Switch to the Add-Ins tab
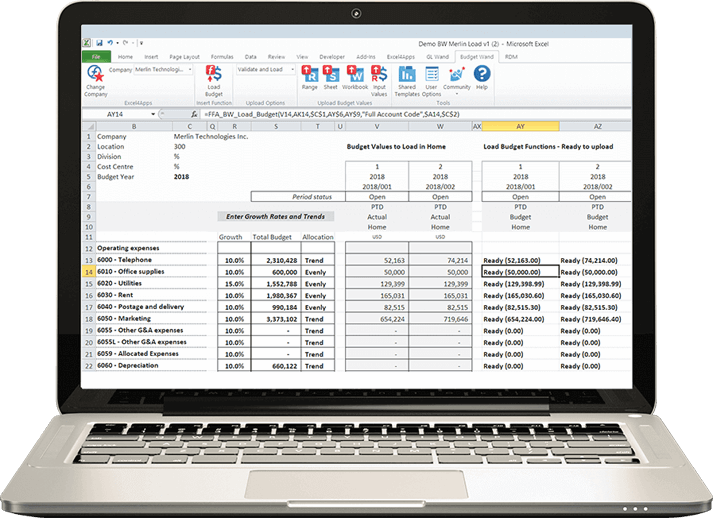This screenshot has height=518, width=713. pos(366,57)
